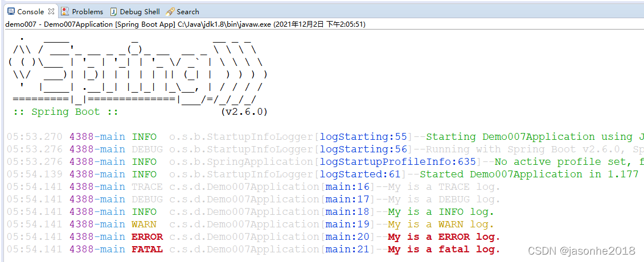The image size is (644, 262).
Task: Click the gray TRACE level label
Action: click(x=147, y=187)
